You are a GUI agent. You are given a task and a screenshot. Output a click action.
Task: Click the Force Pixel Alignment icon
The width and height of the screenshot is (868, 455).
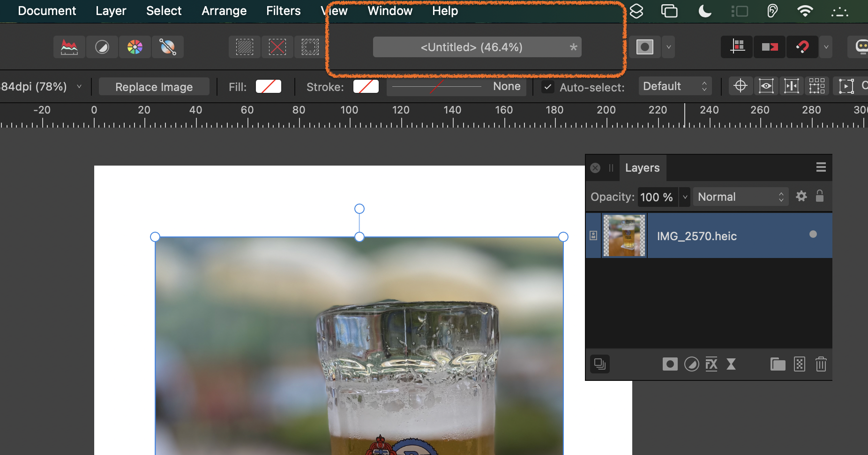pyautogui.click(x=737, y=47)
